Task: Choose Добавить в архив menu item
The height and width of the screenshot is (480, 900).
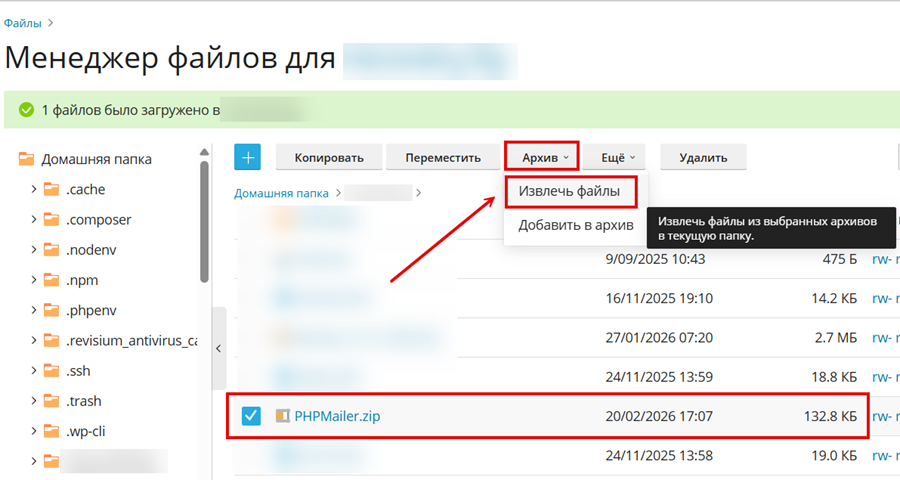Action: tap(575, 225)
